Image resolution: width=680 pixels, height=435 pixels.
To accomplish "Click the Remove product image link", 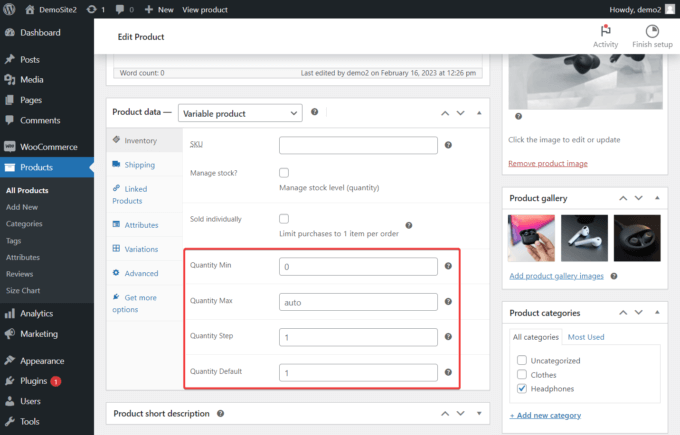I will 548,164.
